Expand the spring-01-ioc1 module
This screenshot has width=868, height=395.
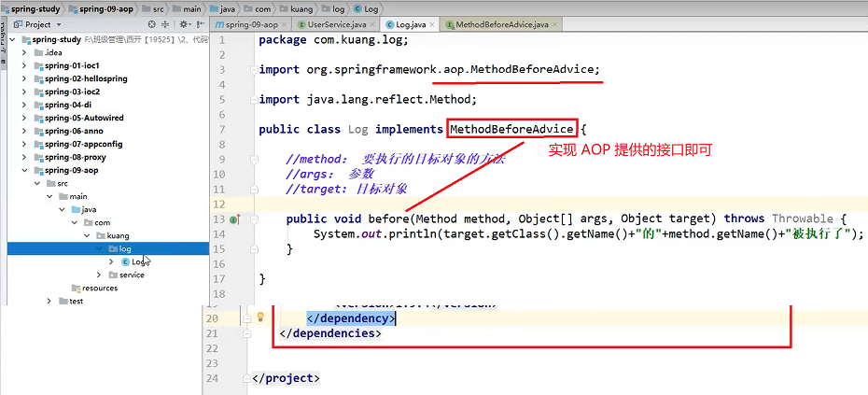[x=24, y=65]
